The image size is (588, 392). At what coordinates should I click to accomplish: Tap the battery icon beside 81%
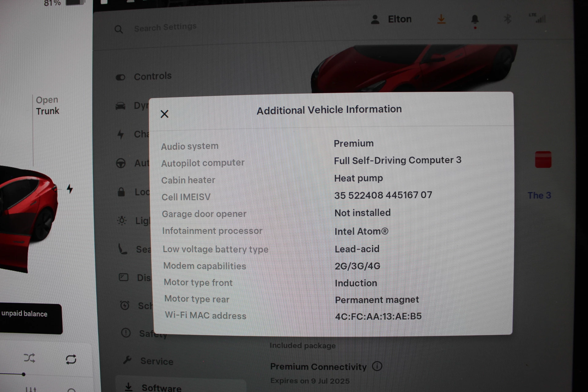click(x=75, y=2)
